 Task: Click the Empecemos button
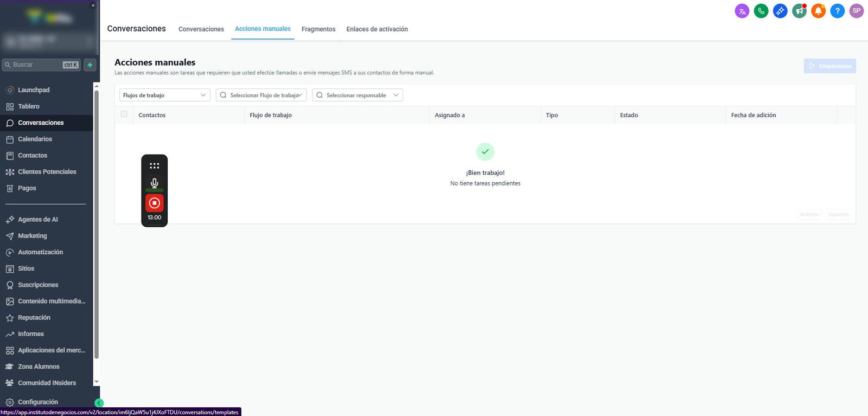(830, 66)
